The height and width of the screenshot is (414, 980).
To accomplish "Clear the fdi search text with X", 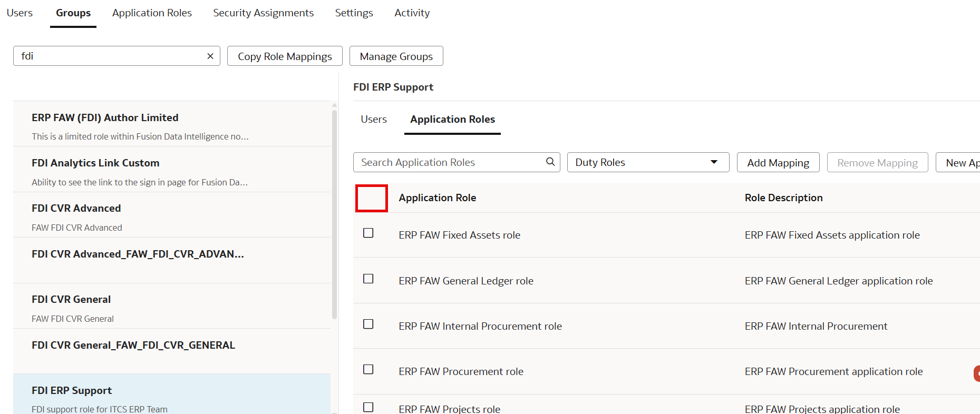I will 210,56.
